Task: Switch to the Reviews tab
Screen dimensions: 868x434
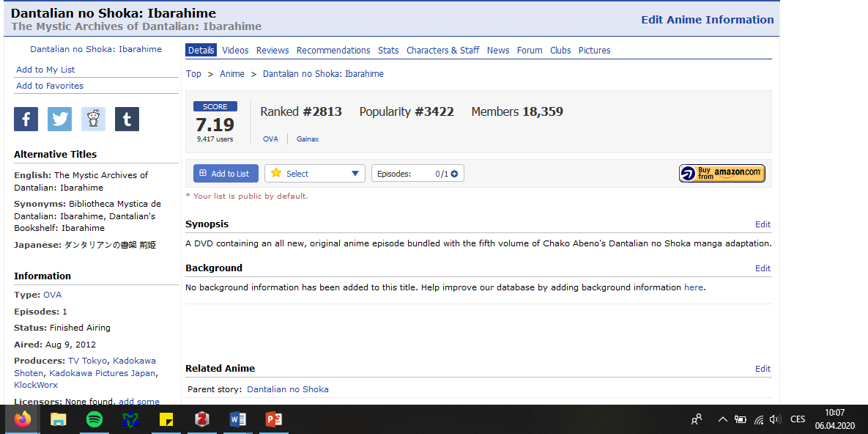Action: tap(272, 51)
